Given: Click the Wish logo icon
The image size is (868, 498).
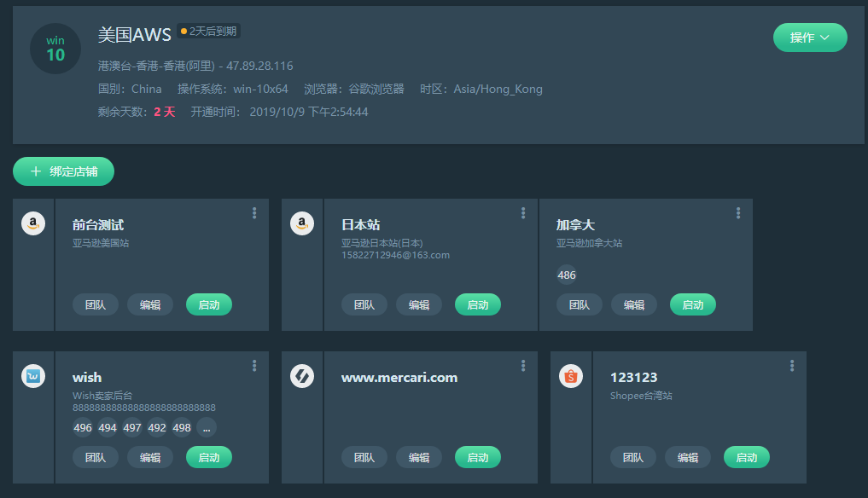Looking at the screenshot, I should pos(33,376).
